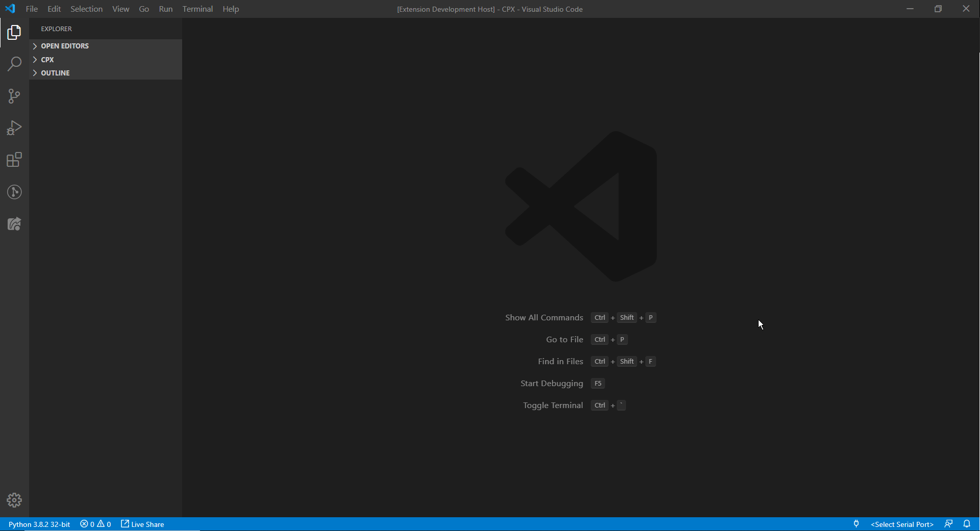Open the Manage gear icon
This screenshot has width=980, height=531.
click(x=14, y=500)
